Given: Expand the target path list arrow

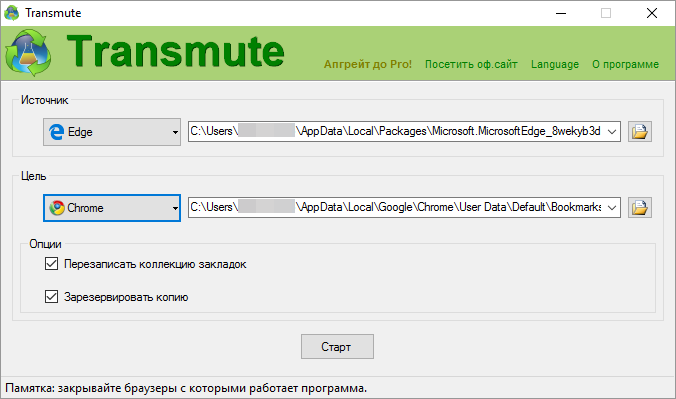Looking at the screenshot, I should coord(612,207).
